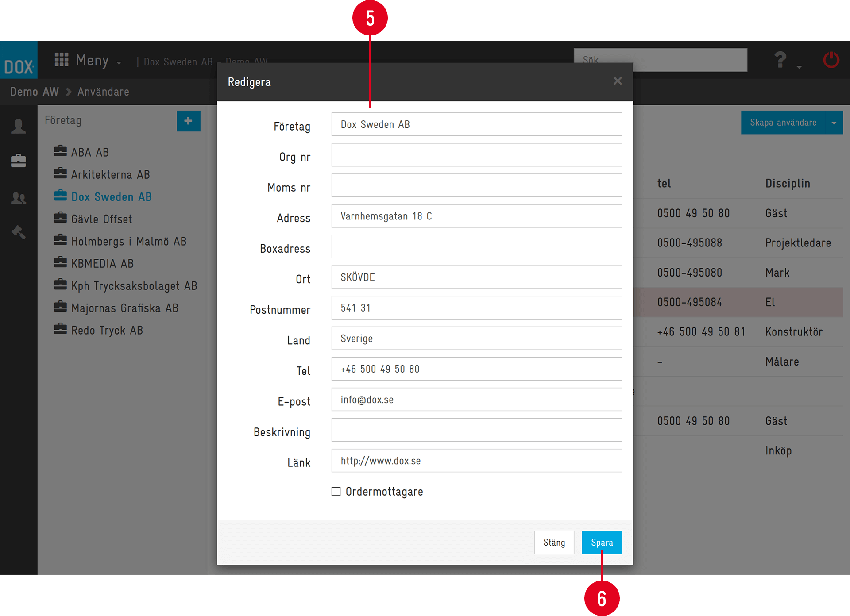
Task: Click the Spara button
Action: point(602,543)
